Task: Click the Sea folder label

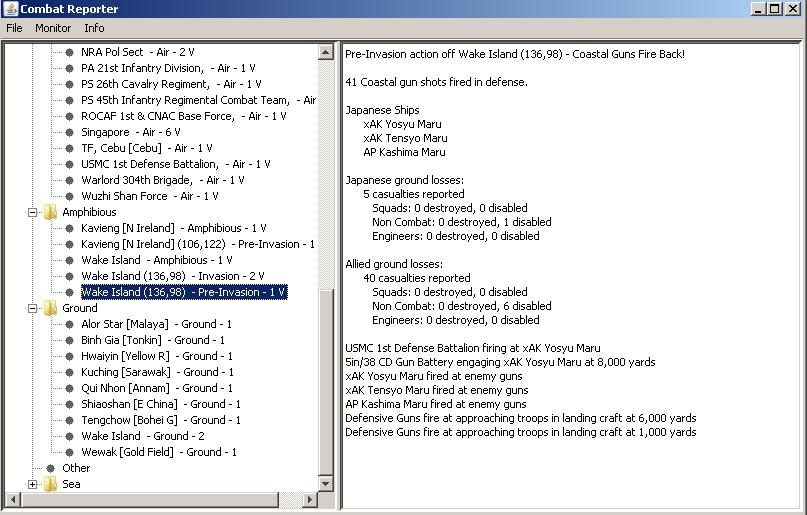Action: click(72, 484)
